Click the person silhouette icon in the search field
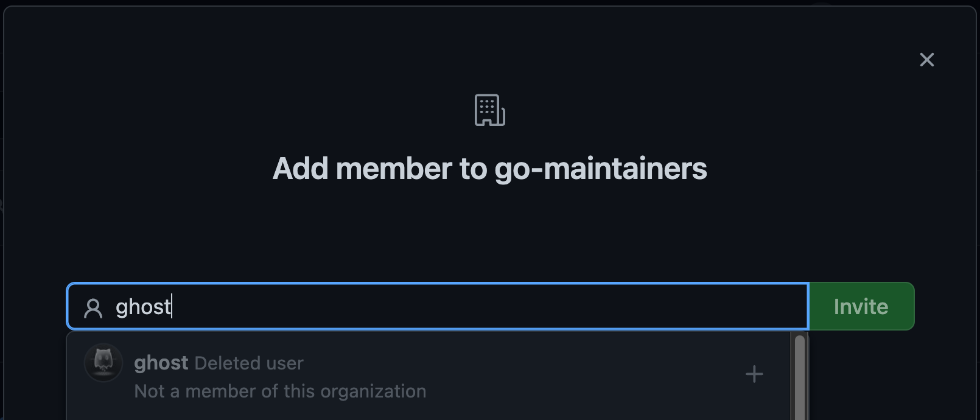The width and height of the screenshot is (980, 420). 93,307
